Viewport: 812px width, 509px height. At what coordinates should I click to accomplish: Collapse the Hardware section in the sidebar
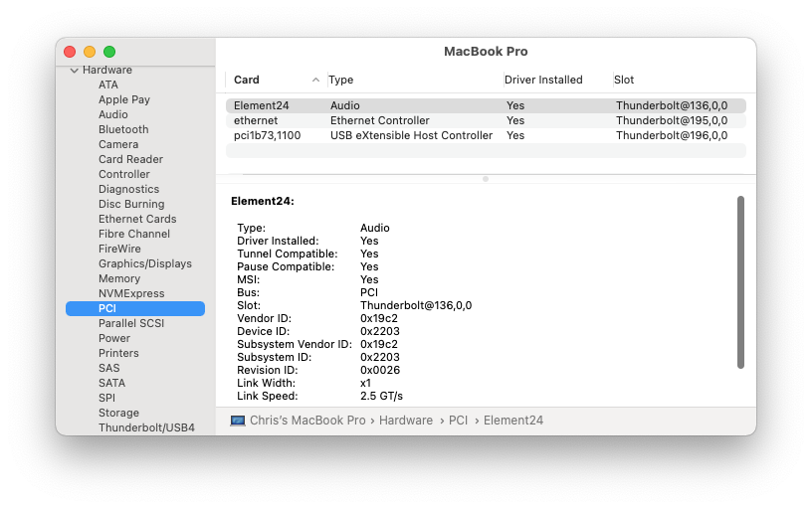[74, 71]
